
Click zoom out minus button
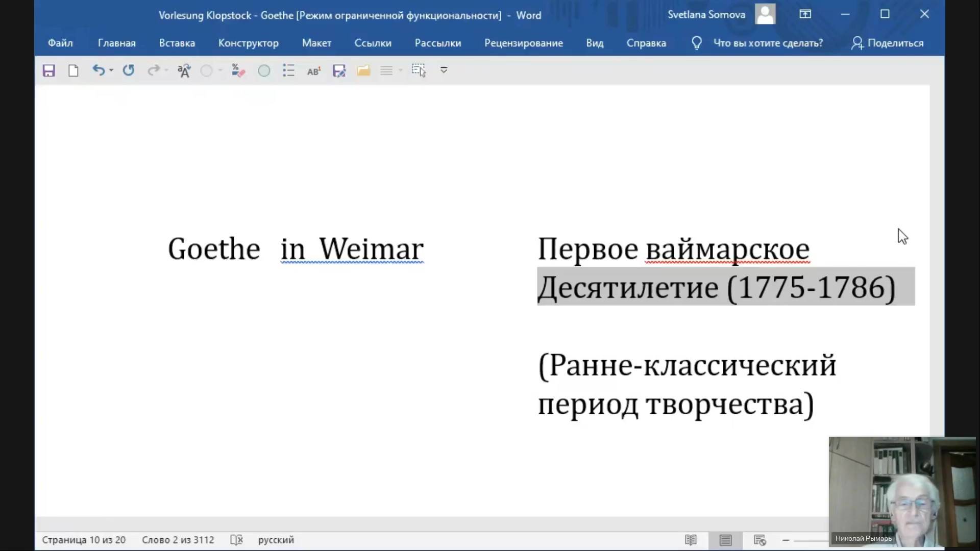[786, 540]
